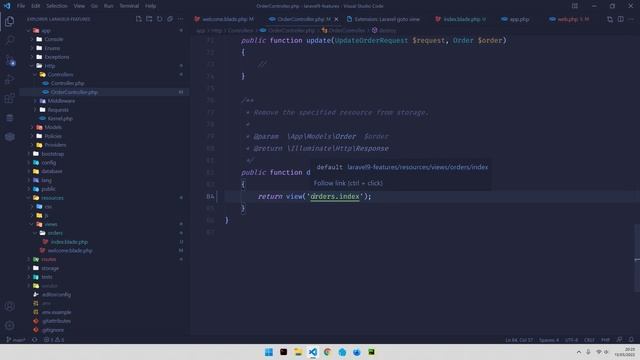Click Visual Studio Code taskbar icon

313,352
